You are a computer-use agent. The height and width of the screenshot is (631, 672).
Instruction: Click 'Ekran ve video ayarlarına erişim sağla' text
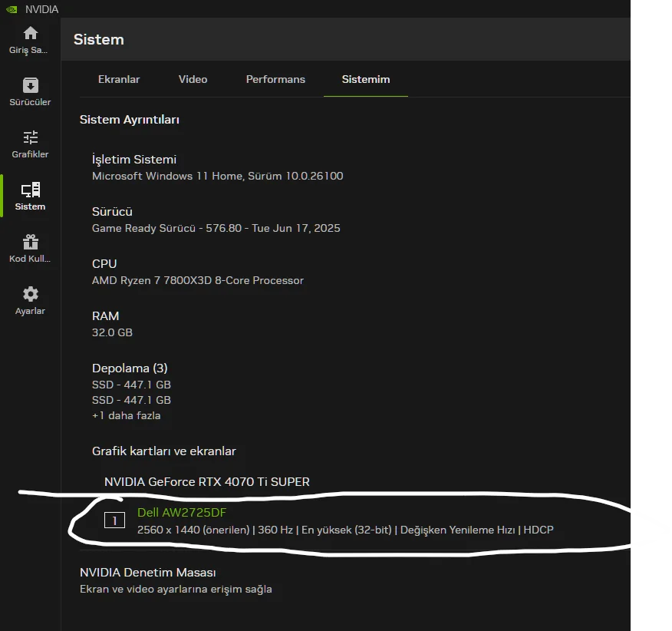click(176, 589)
